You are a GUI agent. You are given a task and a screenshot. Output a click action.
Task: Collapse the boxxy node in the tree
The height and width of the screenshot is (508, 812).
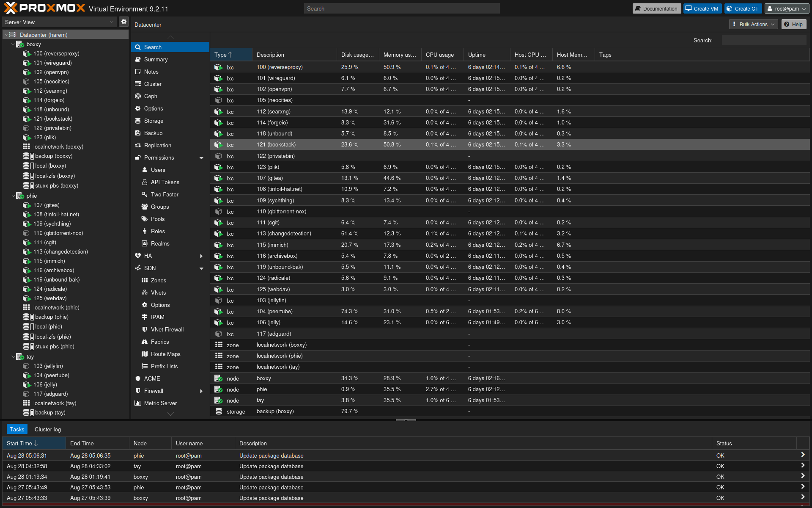coord(13,44)
